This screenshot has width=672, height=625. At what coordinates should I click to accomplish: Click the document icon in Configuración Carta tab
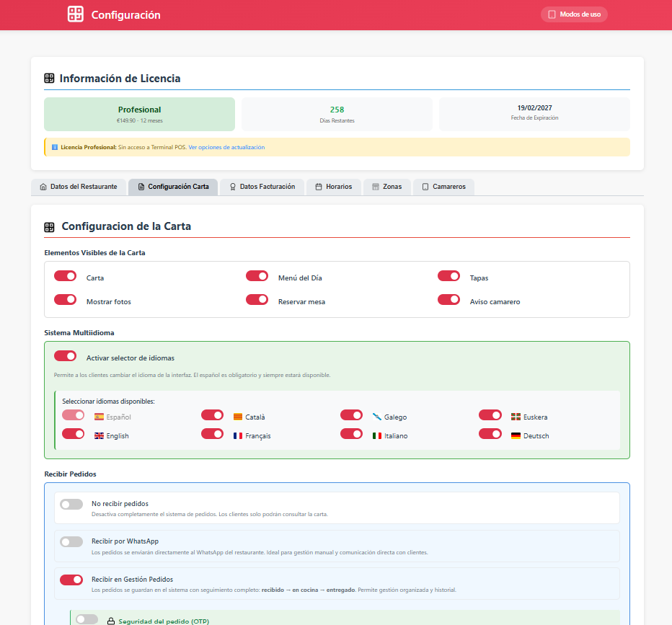coord(141,187)
